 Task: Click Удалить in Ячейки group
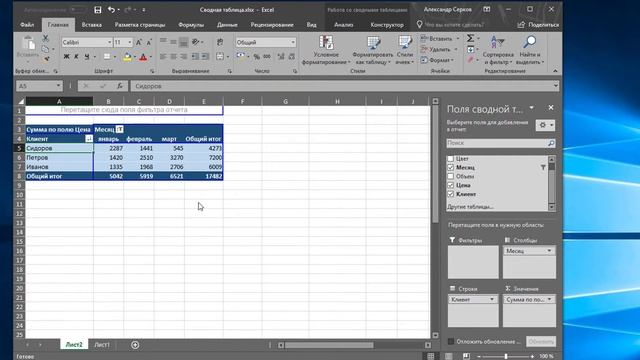440,49
